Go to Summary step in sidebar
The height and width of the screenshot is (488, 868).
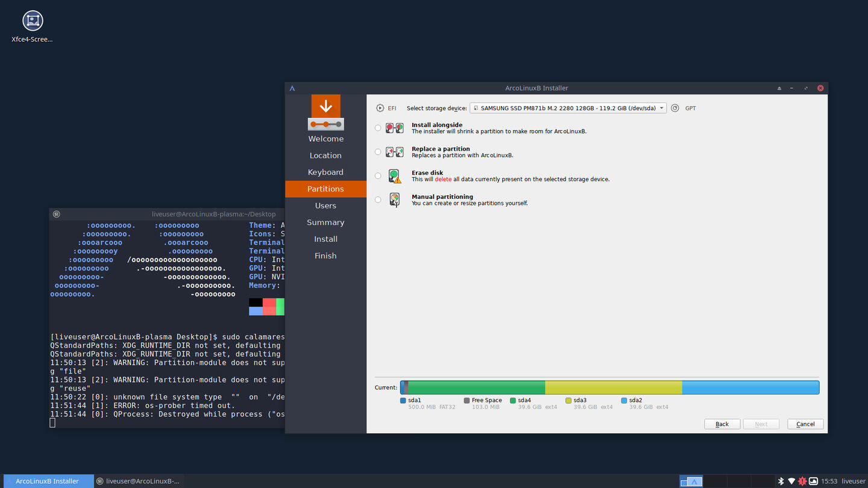[x=325, y=222]
